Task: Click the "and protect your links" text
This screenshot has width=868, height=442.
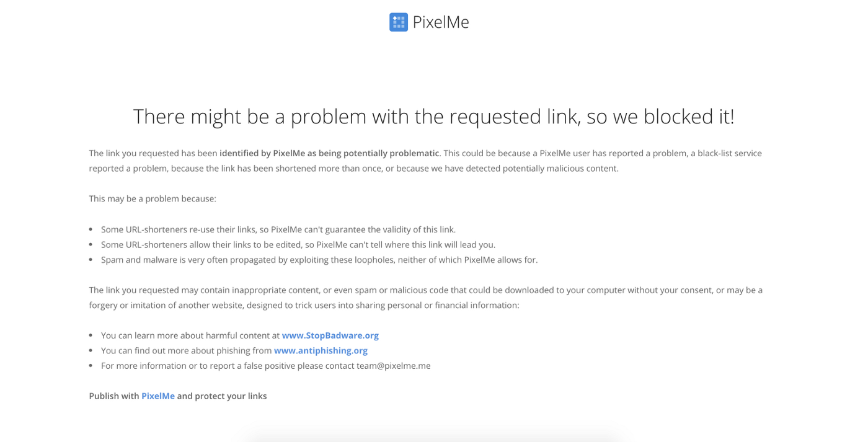Action: 222,396
